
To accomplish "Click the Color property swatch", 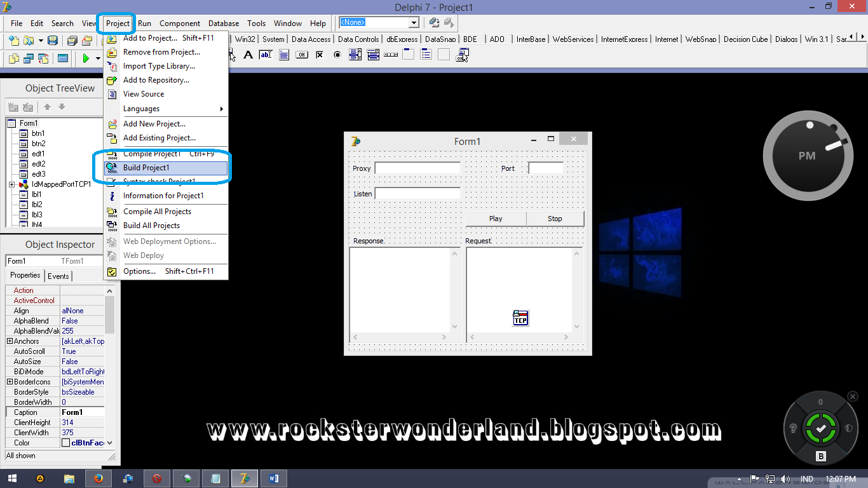I will (65, 443).
